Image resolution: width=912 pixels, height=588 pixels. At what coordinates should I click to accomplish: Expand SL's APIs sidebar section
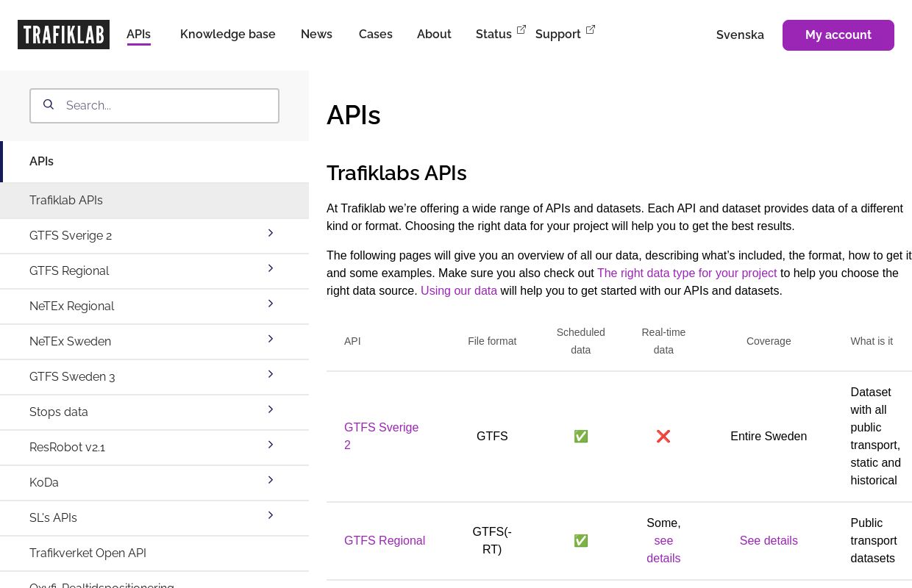point(271,515)
